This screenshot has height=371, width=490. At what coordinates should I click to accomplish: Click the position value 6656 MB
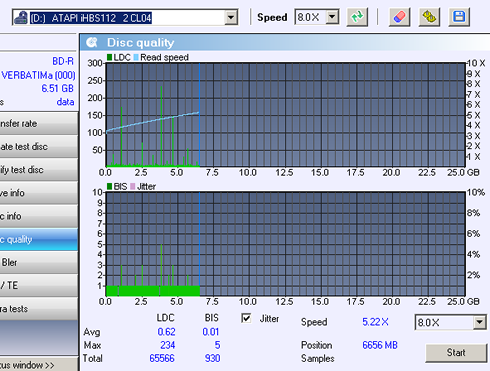point(380,345)
